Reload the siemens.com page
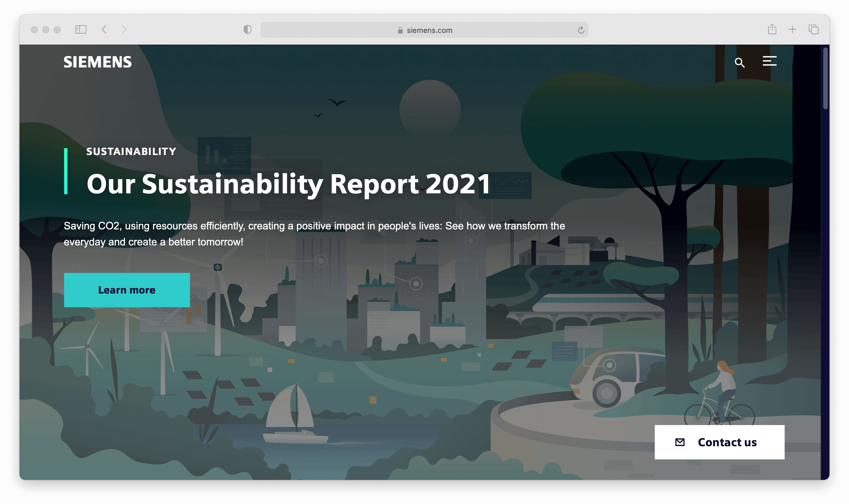Image resolution: width=849 pixels, height=504 pixels. point(581,30)
